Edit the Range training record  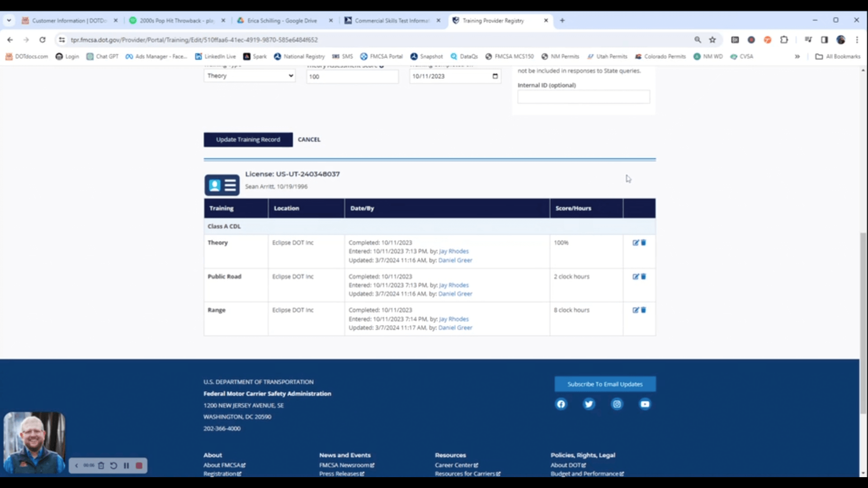(636, 310)
